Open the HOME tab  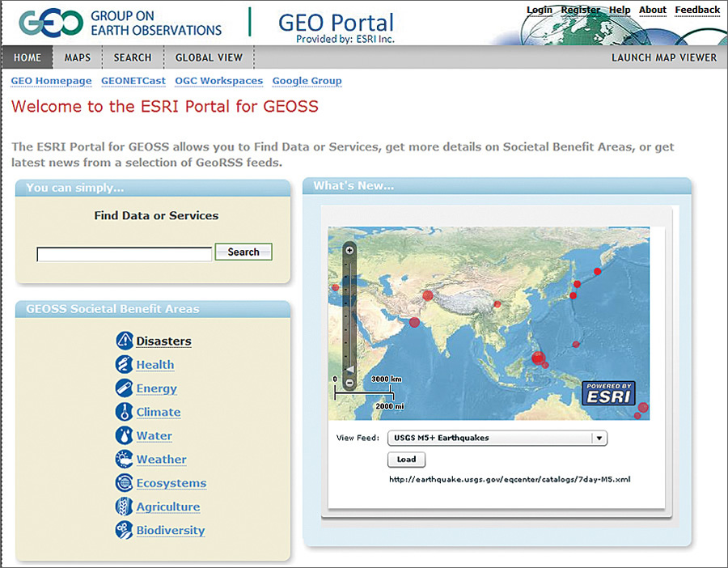pos(28,57)
